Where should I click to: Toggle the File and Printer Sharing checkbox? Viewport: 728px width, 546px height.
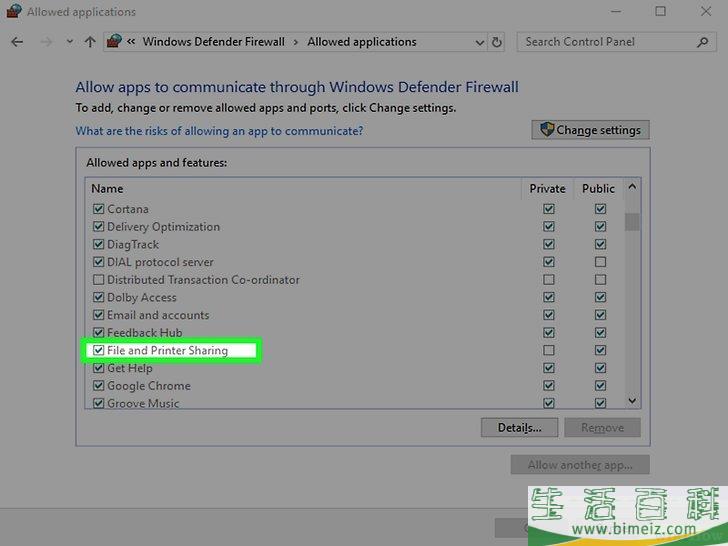pos(98,351)
